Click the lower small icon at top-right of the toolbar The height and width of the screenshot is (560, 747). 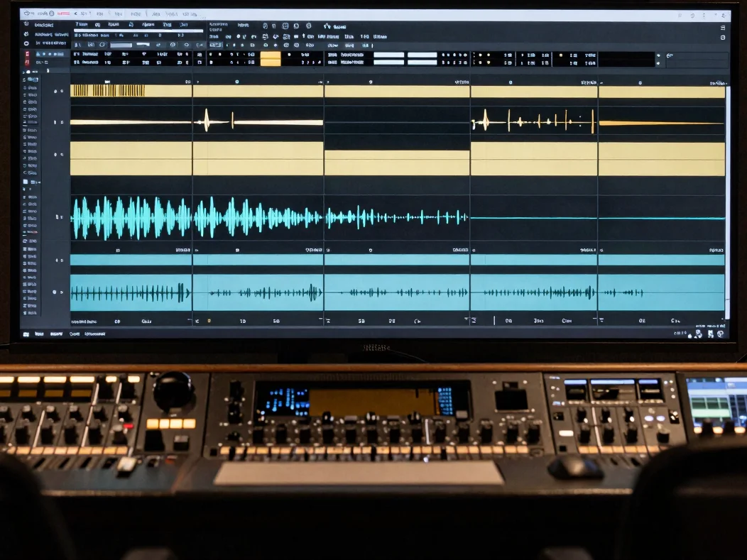coord(723,37)
